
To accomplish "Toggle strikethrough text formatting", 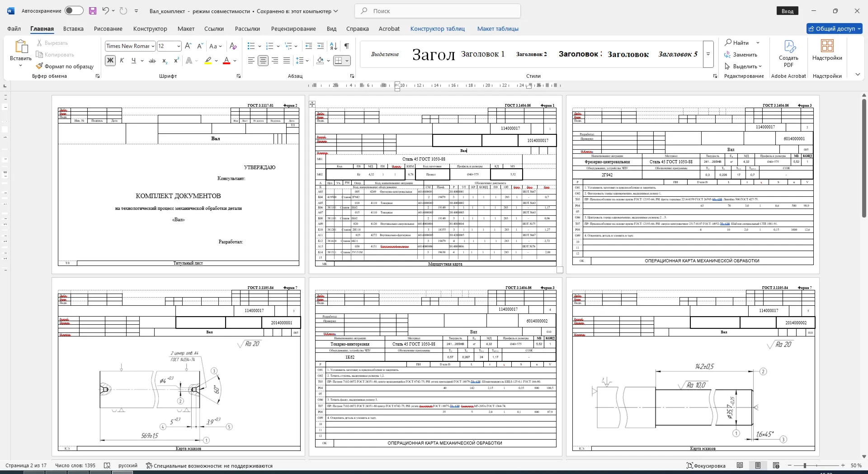I will pos(152,61).
